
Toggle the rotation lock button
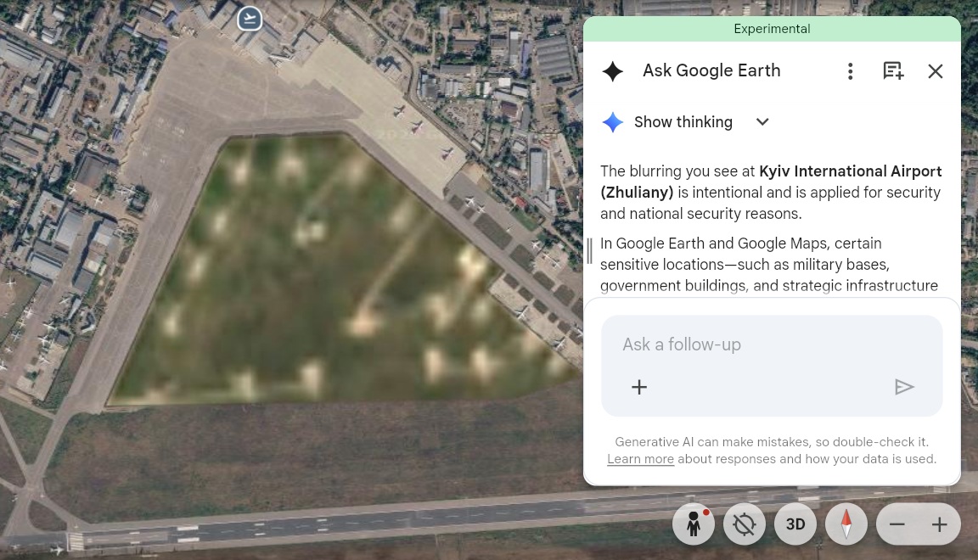(744, 524)
